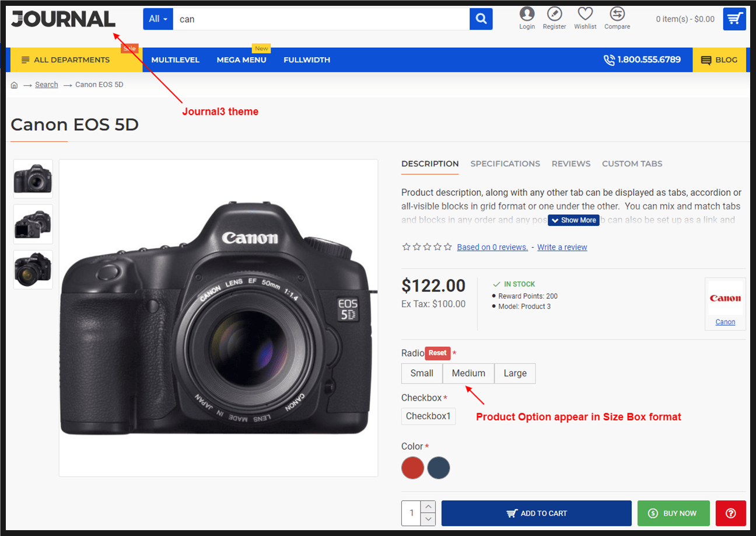Click the ADD TO CART button
Image resolution: width=756 pixels, height=536 pixels.
tap(536, 513)
